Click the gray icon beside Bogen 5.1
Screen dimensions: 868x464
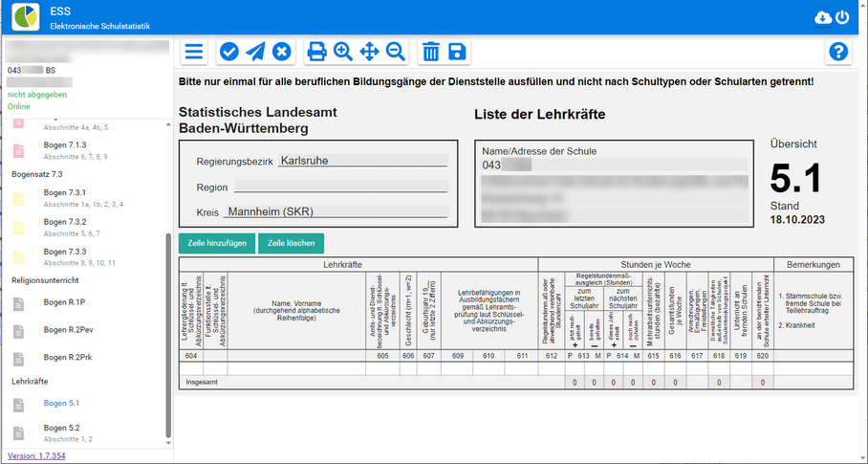point(19,405)
